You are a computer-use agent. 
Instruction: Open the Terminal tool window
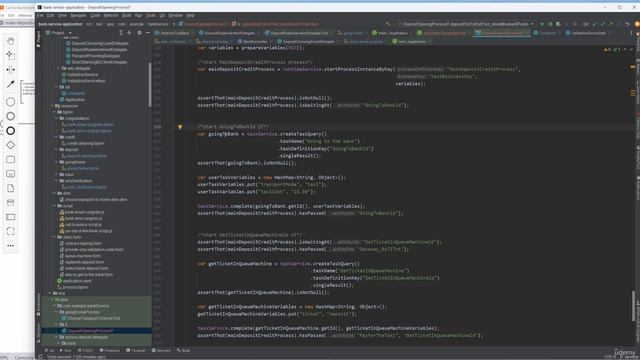(x=136, y=350)
